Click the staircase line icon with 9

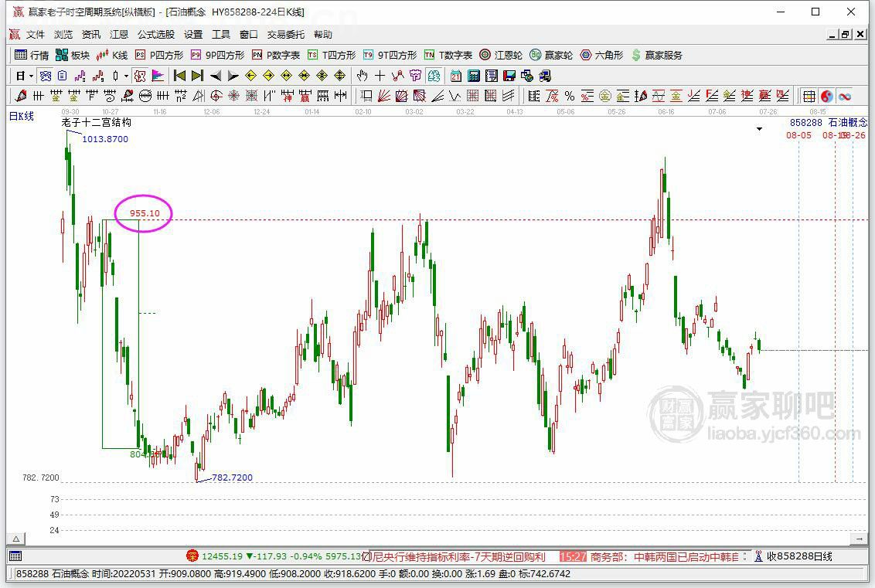point(98,76)
